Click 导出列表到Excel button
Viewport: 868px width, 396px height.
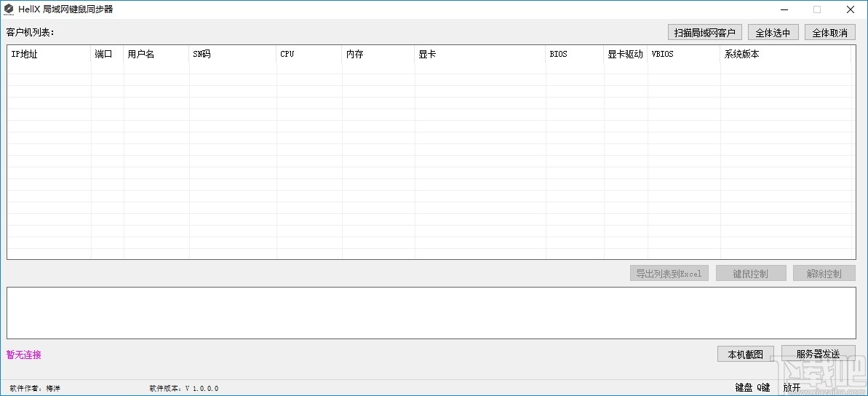point(669,274)
